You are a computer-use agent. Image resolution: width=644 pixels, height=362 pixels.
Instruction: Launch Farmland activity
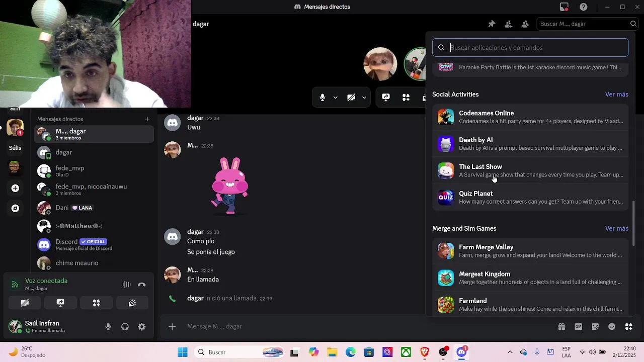coord(530,304)
